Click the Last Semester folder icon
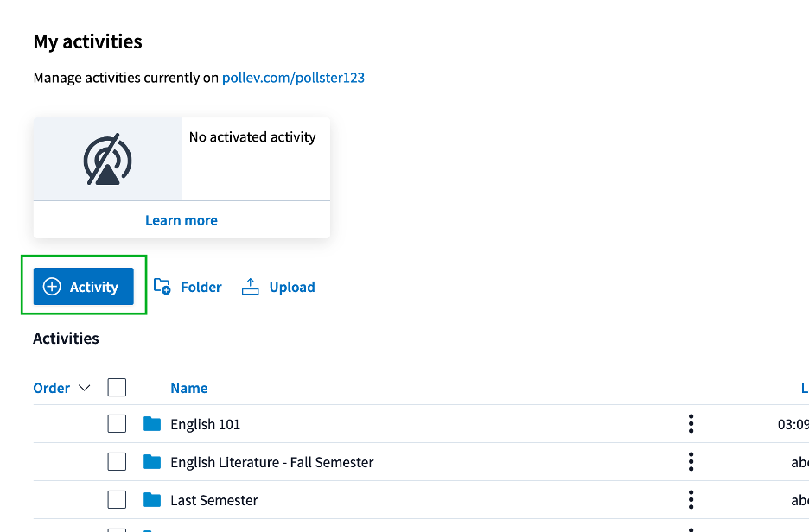This screenshot has width=809, height=532. tap(152, 500)
